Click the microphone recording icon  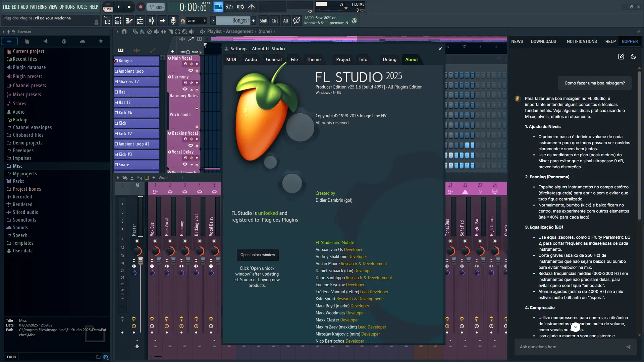pyautogui.click(x=173, y=21)
